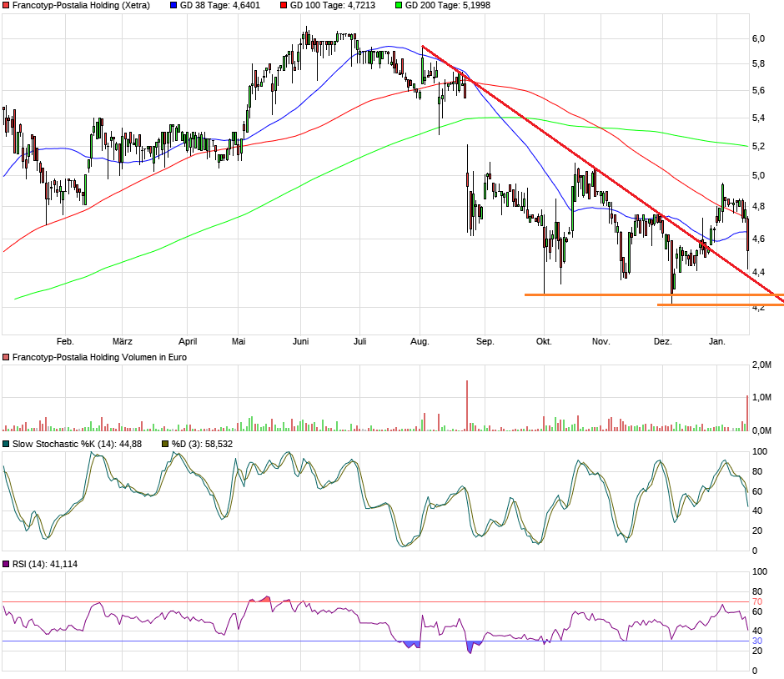
Task: Click the 6,0 price axis label
Action: pyautogui.click(x=758, y=38)
